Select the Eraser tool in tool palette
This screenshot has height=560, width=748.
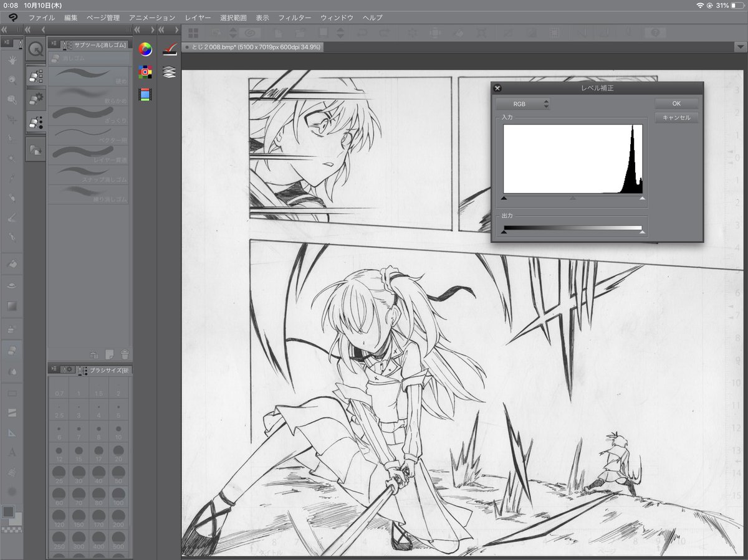coord(12,351)
